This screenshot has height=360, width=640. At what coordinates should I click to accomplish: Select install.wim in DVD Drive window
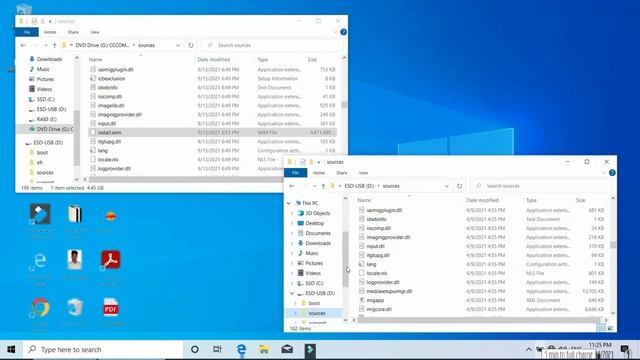pyautogui.click(x=212, y=132)
